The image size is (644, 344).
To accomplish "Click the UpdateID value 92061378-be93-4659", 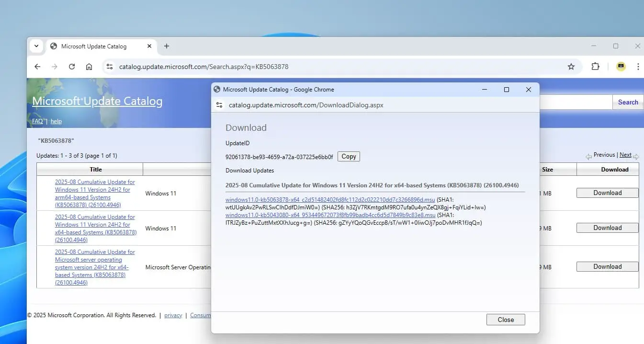I will 279,157.
